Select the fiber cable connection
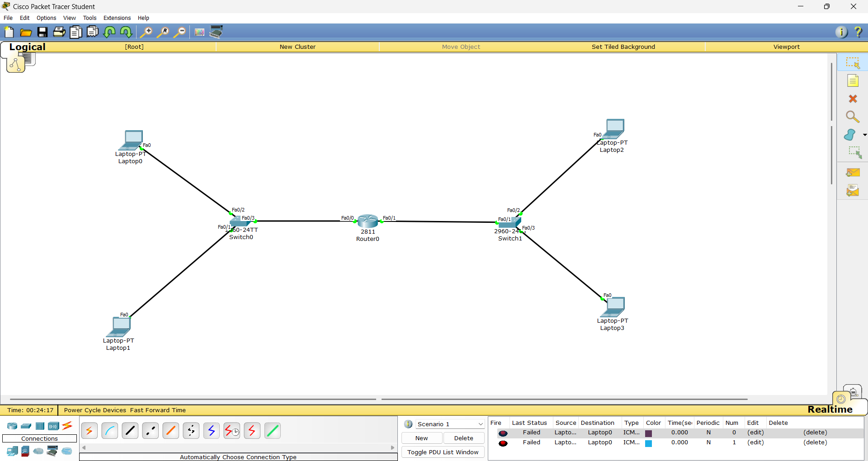This screenshot has height=461, width=868. pos(170,431)
